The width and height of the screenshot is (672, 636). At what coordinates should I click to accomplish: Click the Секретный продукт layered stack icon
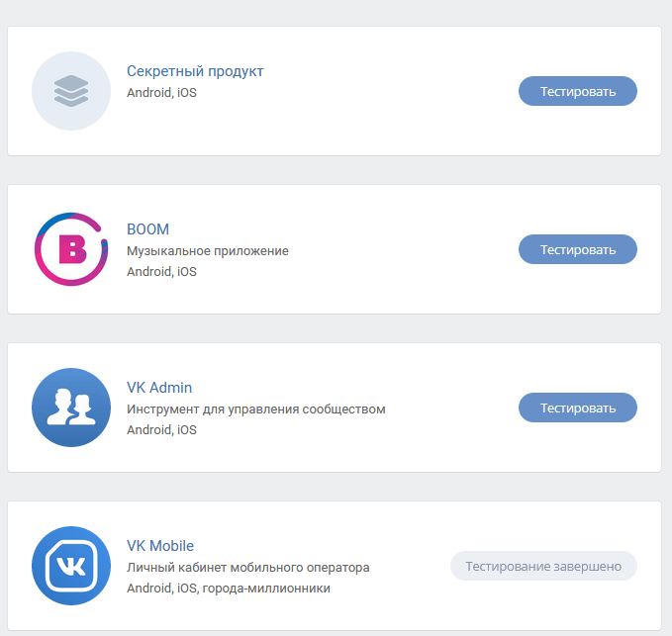[71, 91]
